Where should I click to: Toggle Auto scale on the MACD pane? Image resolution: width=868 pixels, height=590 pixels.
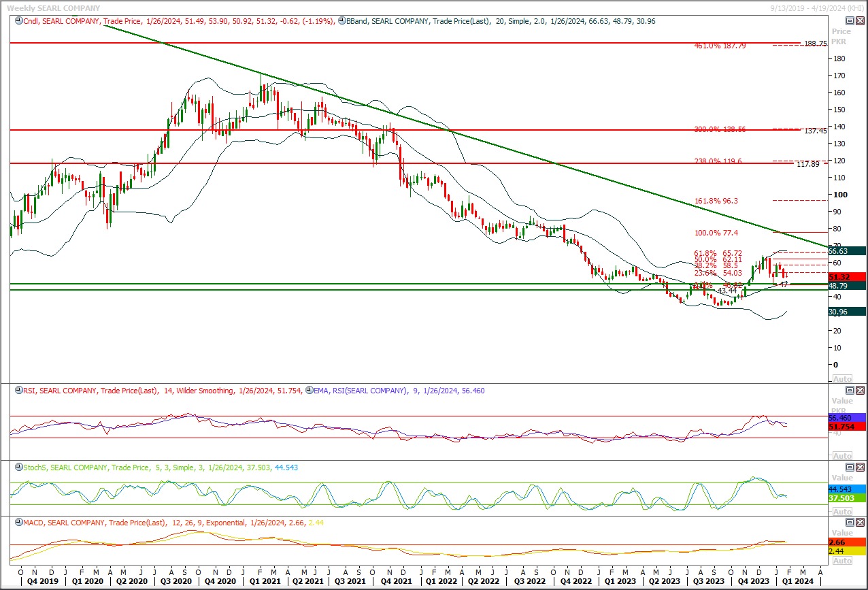tap(841, 561)
